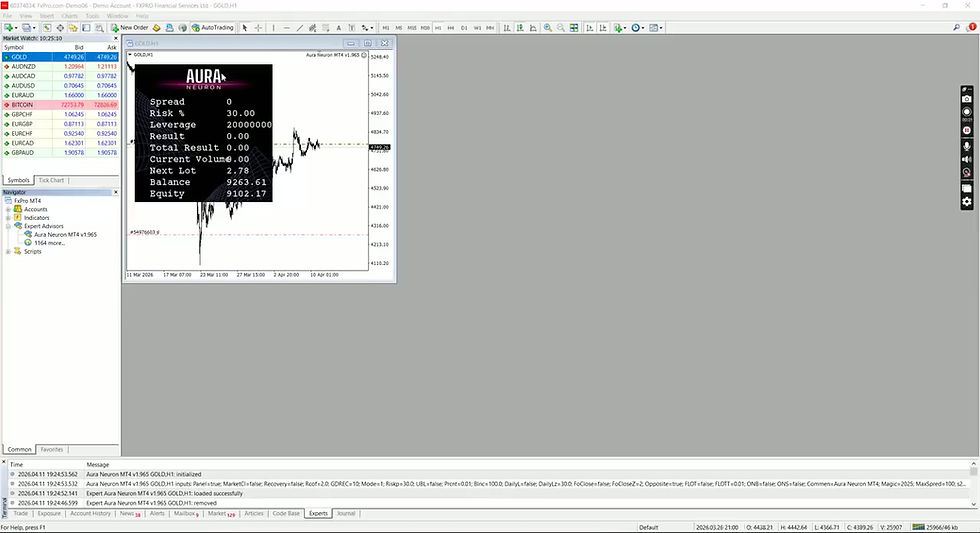Click the screen recorder camera icon
The height and width of the screenshot is (533, 980).
967,99
